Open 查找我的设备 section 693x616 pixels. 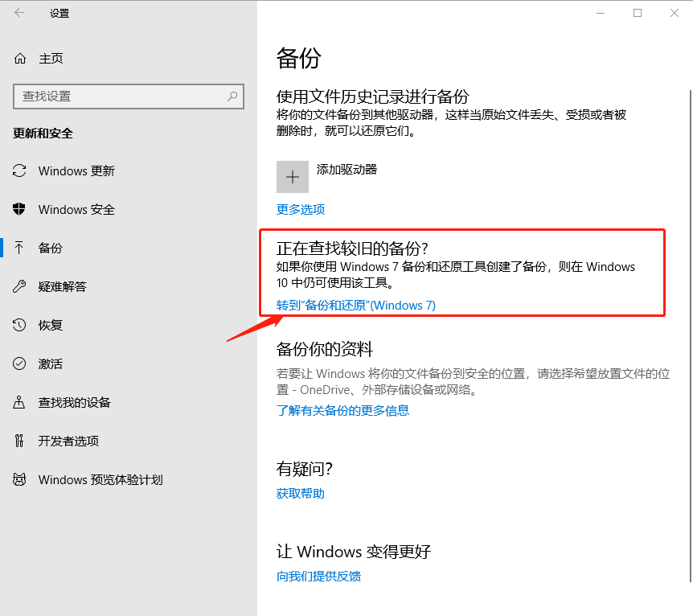tap(74, 402)
